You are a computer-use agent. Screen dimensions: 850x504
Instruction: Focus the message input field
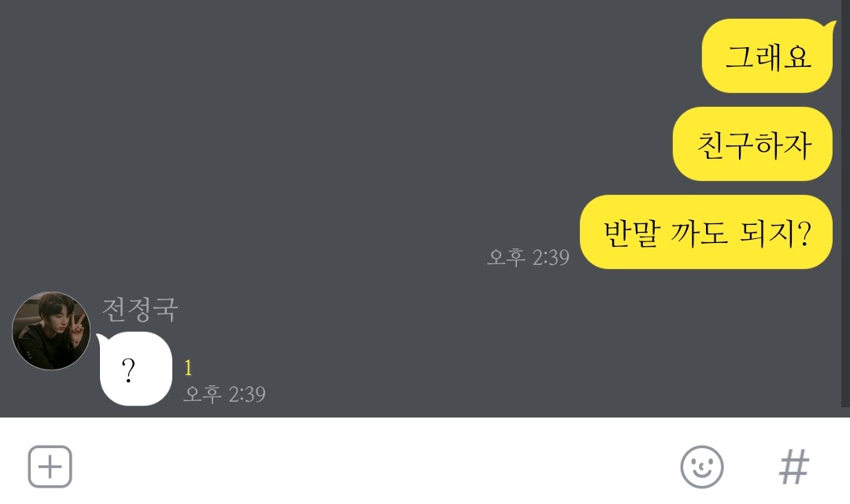tap(374, 466)
